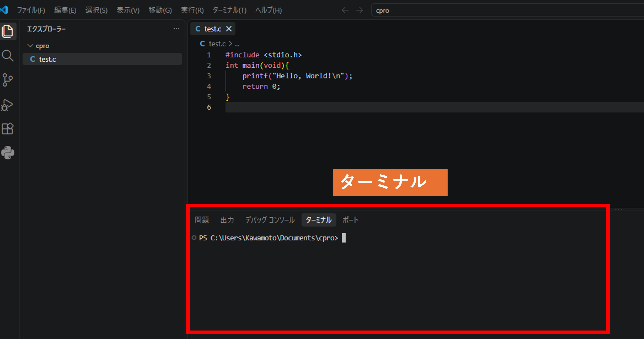The height and width of the screenshot is (339, 644).
Task: Select test.c in the Explorer tree
Action: point(102,59)
